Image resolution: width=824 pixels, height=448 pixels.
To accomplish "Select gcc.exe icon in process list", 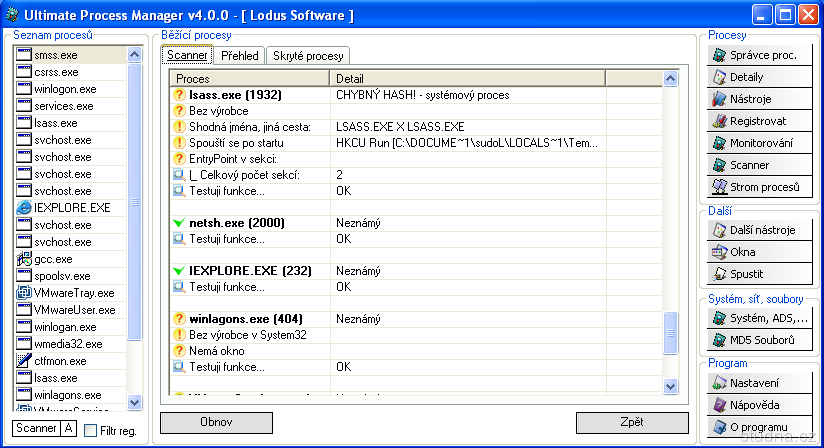I will (x=24, y=259).
